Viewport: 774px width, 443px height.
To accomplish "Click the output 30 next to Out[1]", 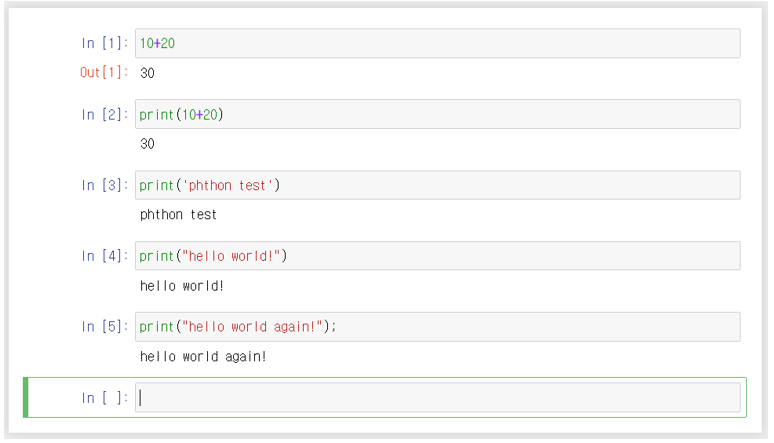I will 147,73.
